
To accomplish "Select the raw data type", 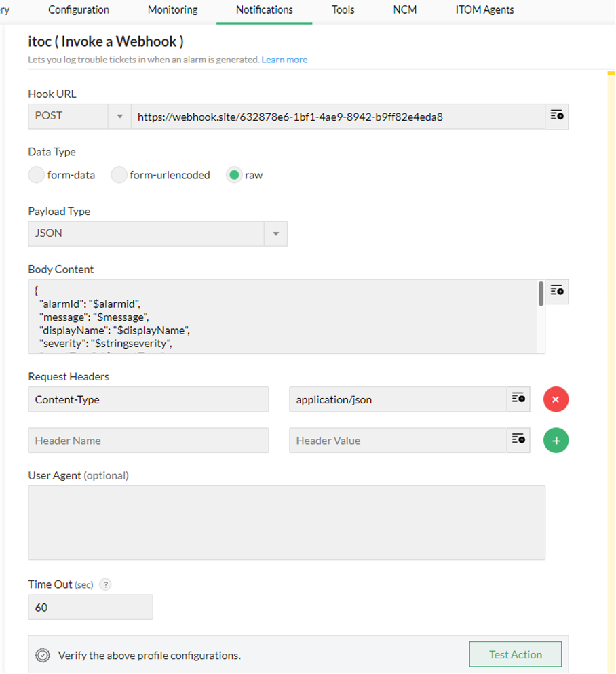I will point(235,175).
